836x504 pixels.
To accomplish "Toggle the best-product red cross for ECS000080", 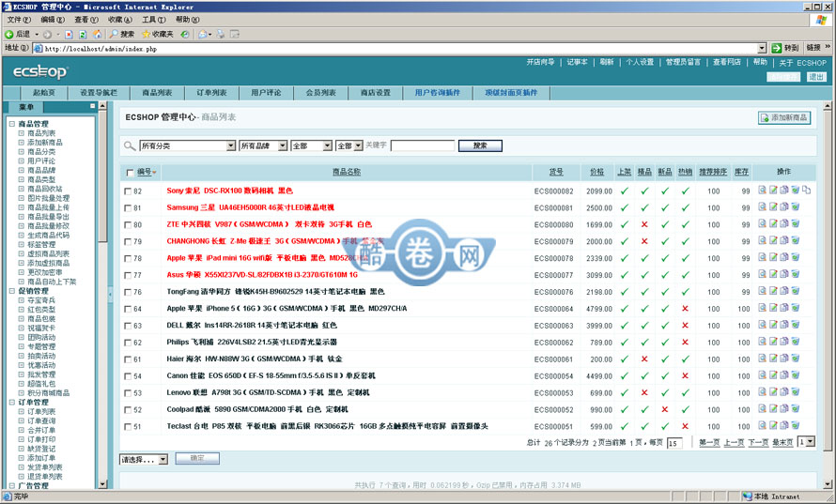I will (x=644, y=224).
